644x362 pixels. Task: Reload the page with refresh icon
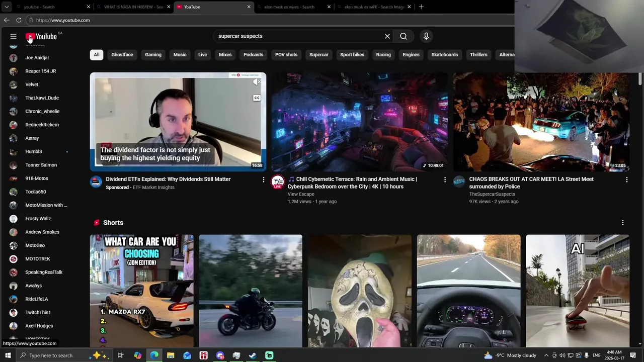point(19,20)
